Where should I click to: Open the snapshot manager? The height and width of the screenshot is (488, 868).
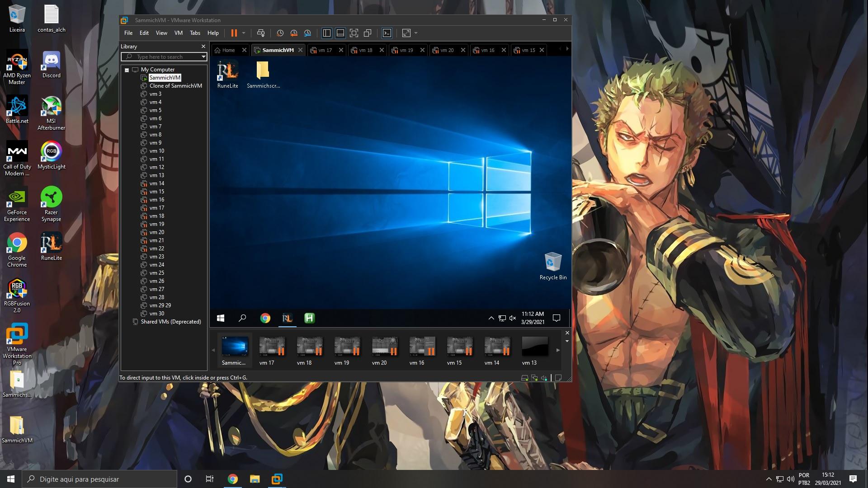pyautogui.click(x=307, y=33)
